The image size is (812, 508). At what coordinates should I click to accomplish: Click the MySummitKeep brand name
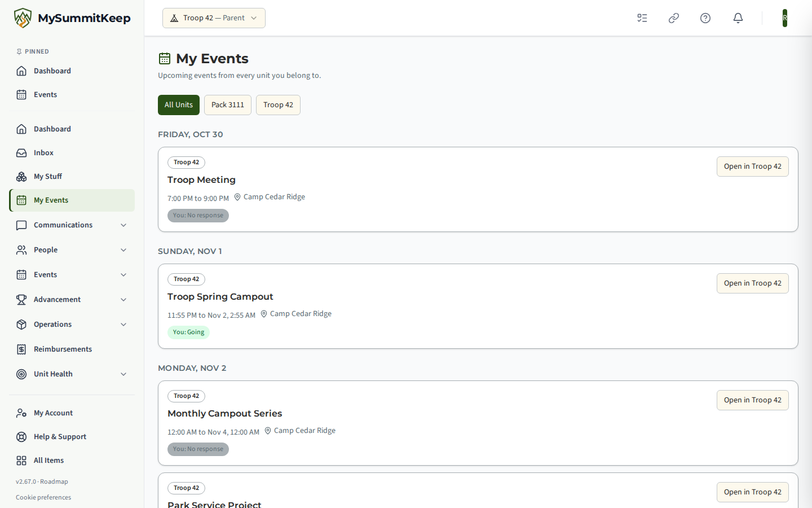[x=84, y=18]
